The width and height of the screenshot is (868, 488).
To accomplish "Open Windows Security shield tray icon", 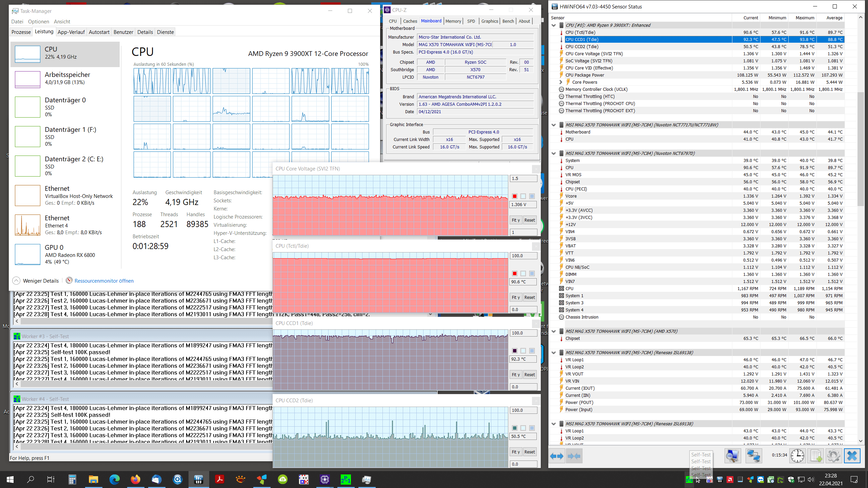I will 791,480.
